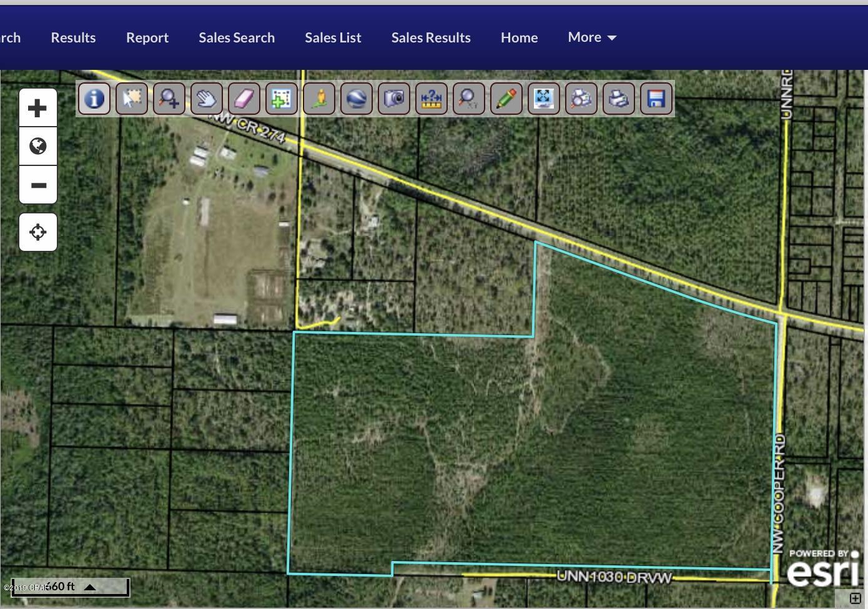
Task: Click the Save map icon
Action: 656,99
